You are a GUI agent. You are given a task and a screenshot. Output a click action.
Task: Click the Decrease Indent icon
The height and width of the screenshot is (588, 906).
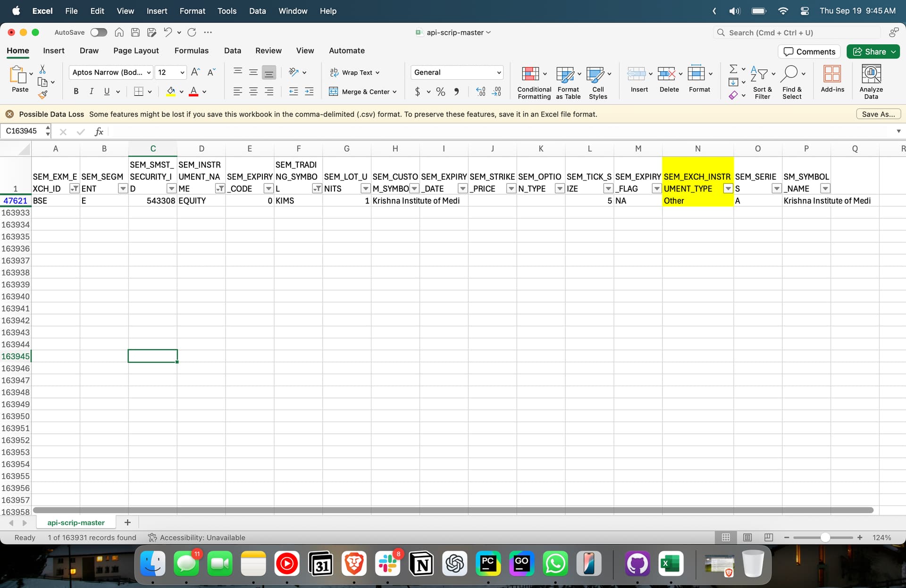pyautogui.click(x=294, y=91)
